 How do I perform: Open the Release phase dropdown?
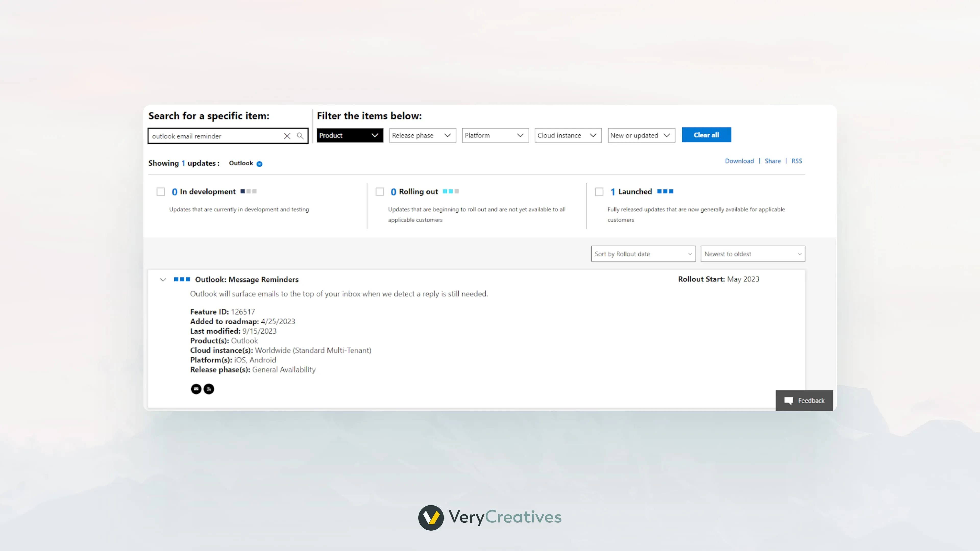click(422, 135)
